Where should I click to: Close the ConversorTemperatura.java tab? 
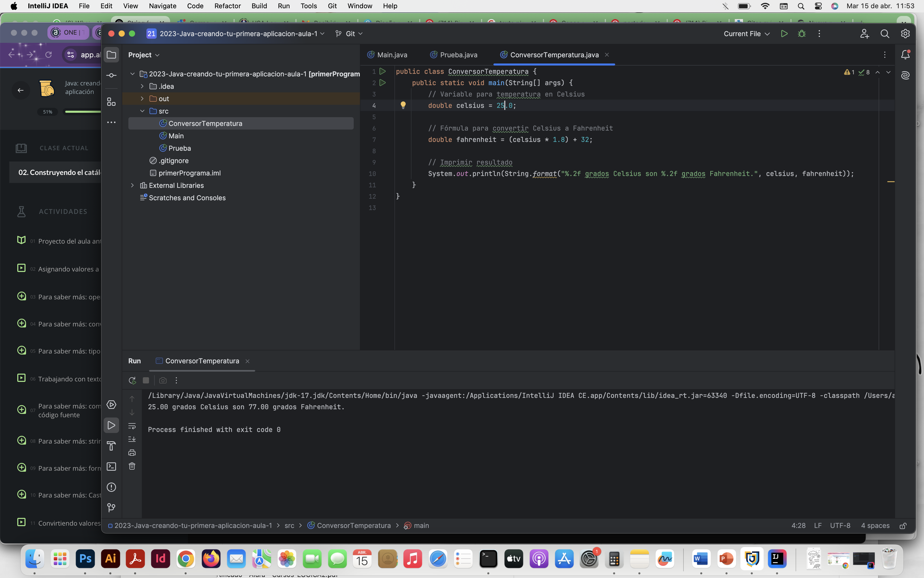[x=607, y=55]
